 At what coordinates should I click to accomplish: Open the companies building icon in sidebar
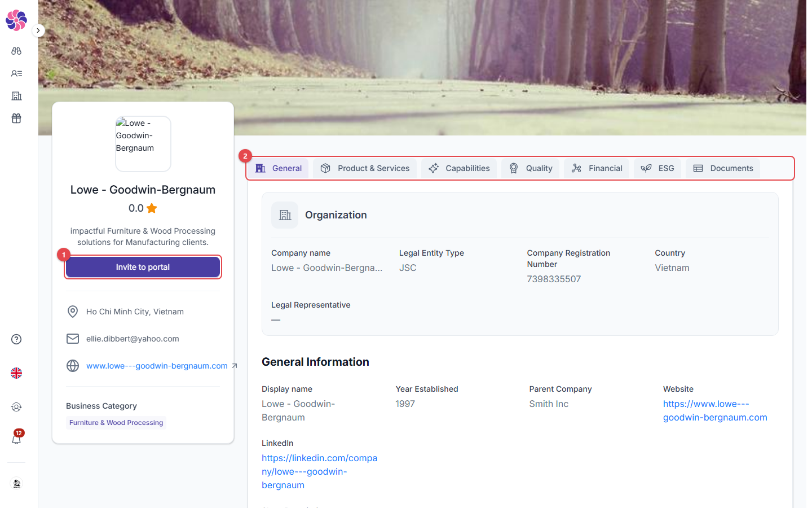pyautogui.click(x=16, y=96)
